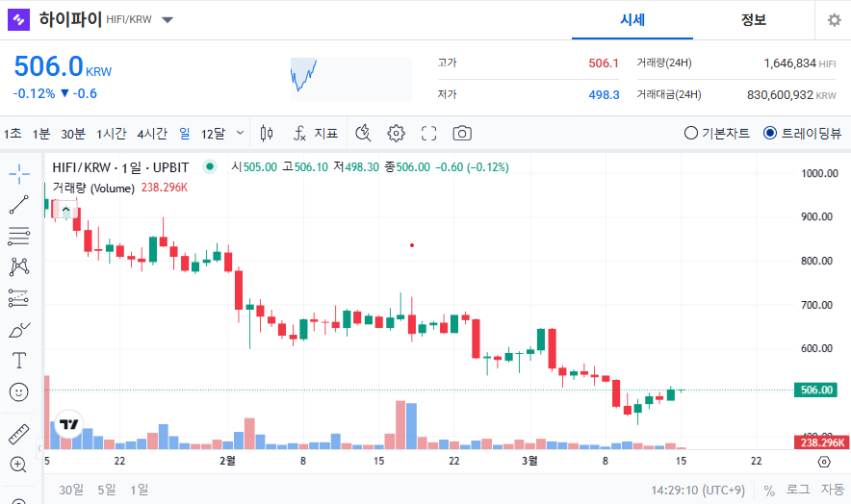Image resolution: width=851 pixels, height=504 pixels.
Task: Open candlestick chart type selector
Action: click(x=267, y=133)
